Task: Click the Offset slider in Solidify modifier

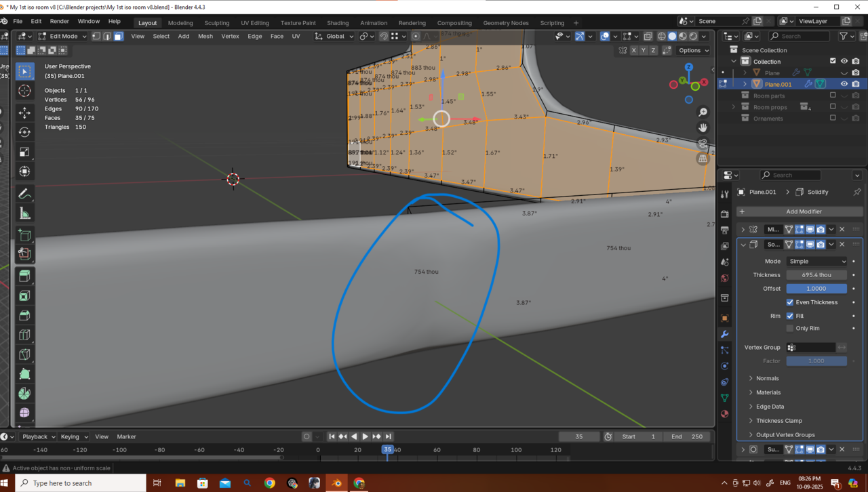Action: point(816,289)
